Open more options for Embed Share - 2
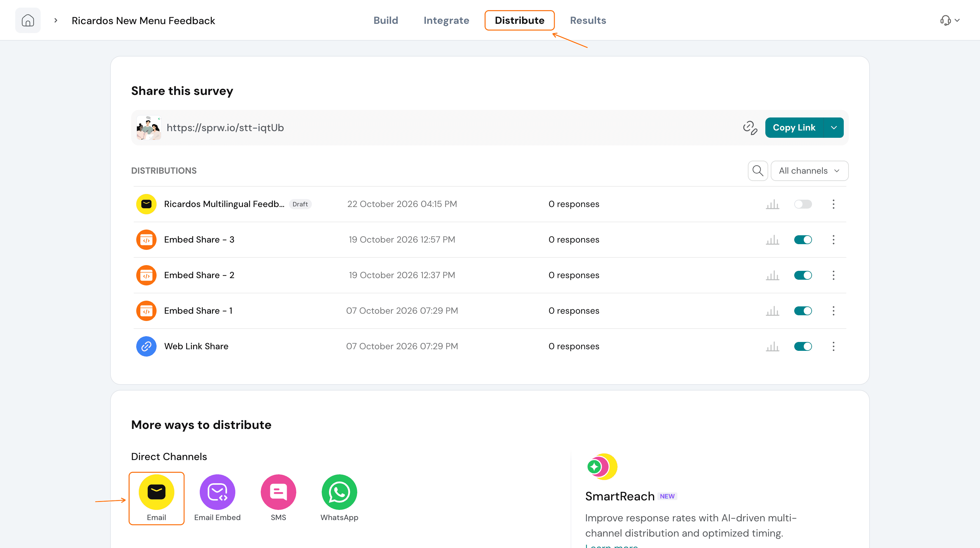Screen dimensions: 980x548 [833, 275]
